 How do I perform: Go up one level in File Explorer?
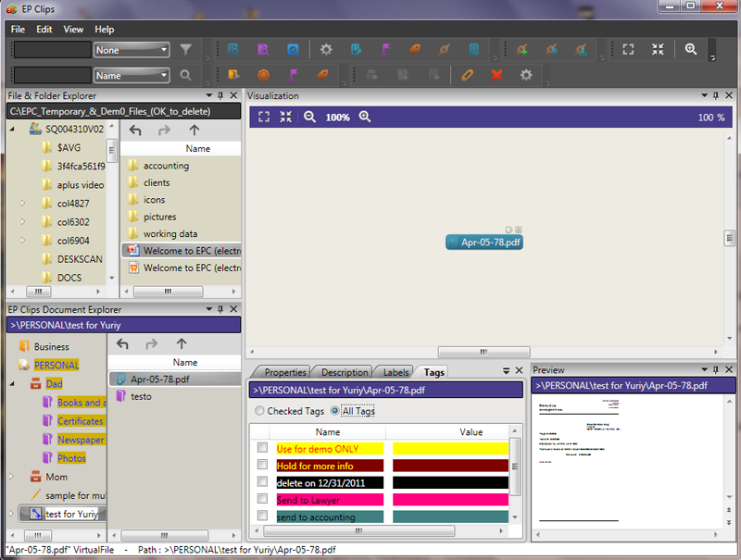point(194,131)
